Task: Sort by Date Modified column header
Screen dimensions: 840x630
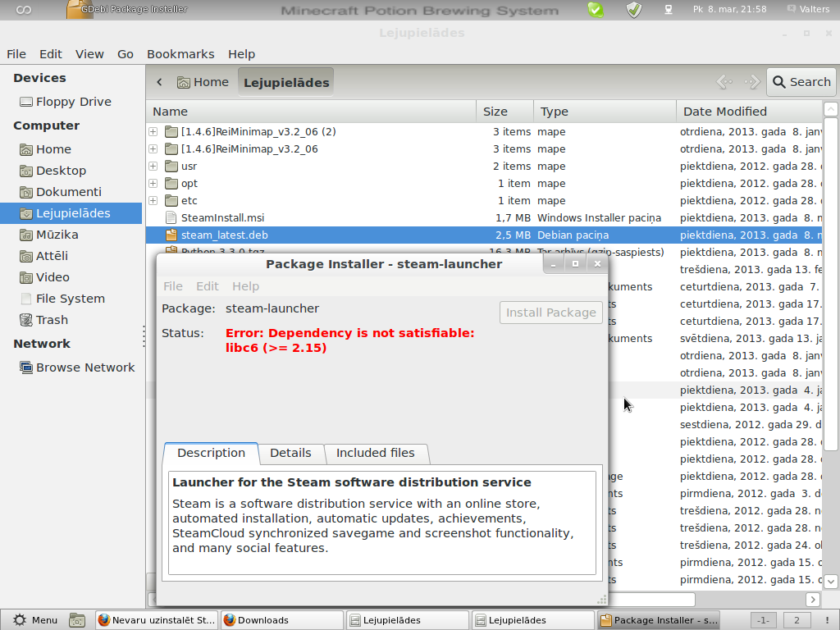Action: click(749, 112)
